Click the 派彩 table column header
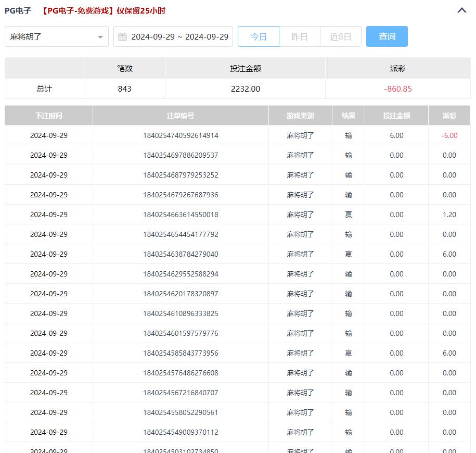The height and width of the screenshot is (453, 476). coord(449,116)
